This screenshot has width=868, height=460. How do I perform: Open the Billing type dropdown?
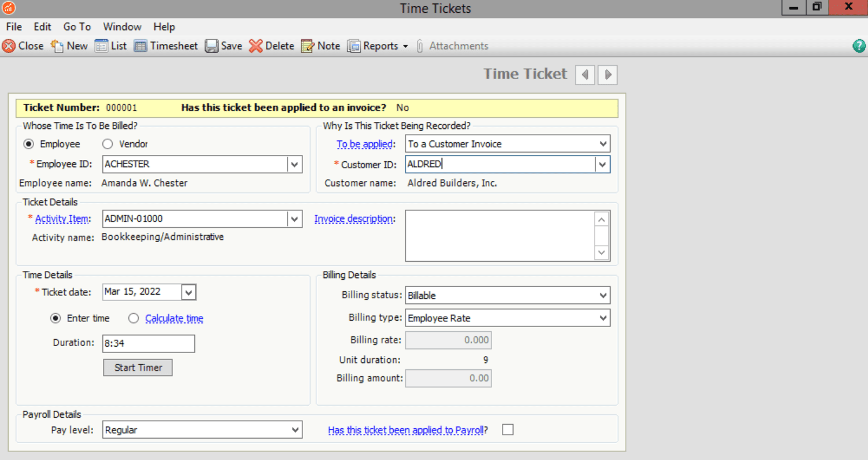(x=603, y=318)
